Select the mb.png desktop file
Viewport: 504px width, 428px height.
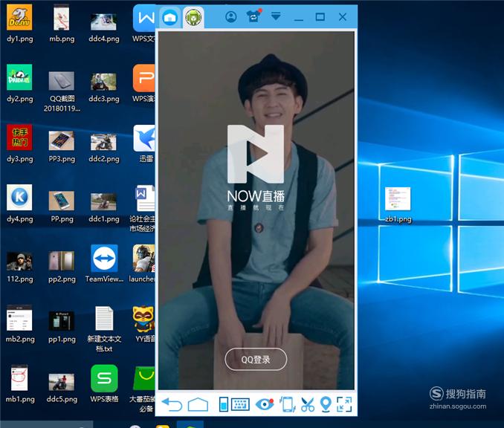tap(62, 24)
